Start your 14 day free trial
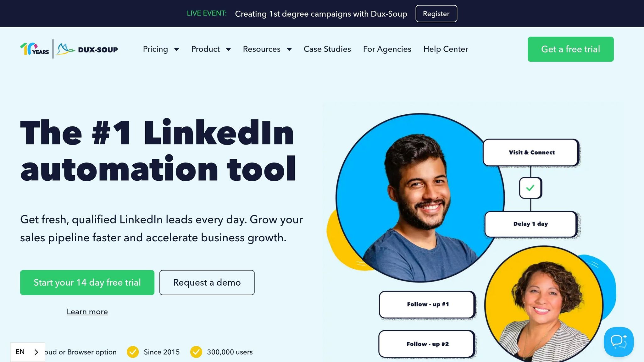This screenshot has width=644, height=362. (x=87, y=282)
